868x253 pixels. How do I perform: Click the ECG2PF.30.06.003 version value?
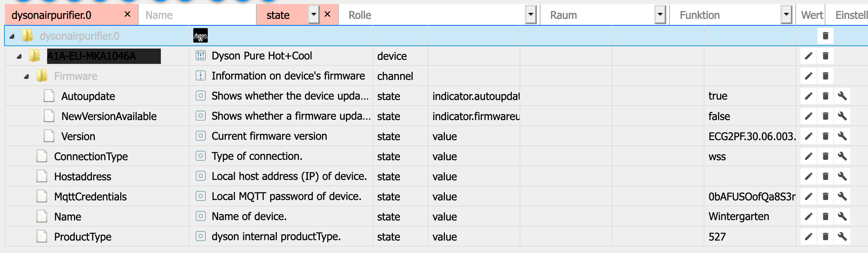click(752, 136)
